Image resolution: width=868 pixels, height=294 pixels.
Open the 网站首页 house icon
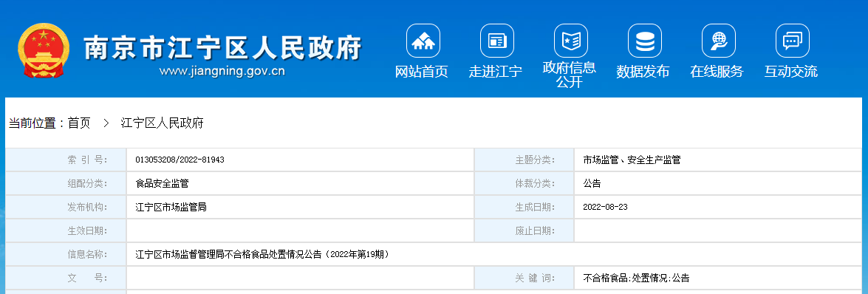click(423, 41)
